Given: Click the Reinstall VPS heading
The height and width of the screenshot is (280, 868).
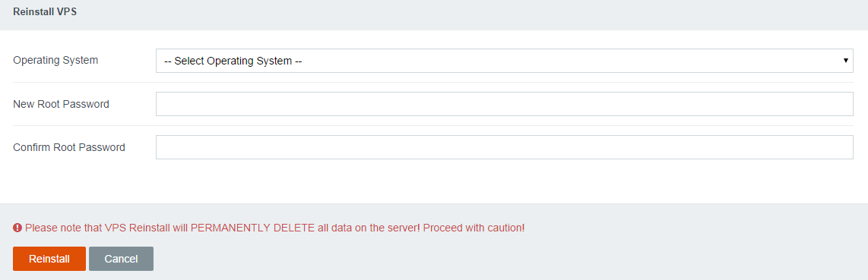Looking at the screenshot, I should coord(45,11).
